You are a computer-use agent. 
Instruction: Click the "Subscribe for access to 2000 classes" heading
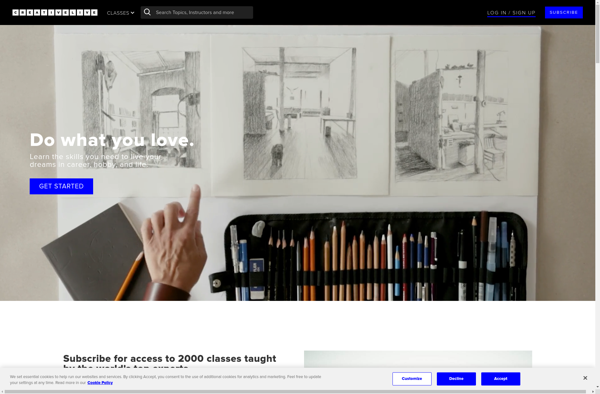(170, 362)
